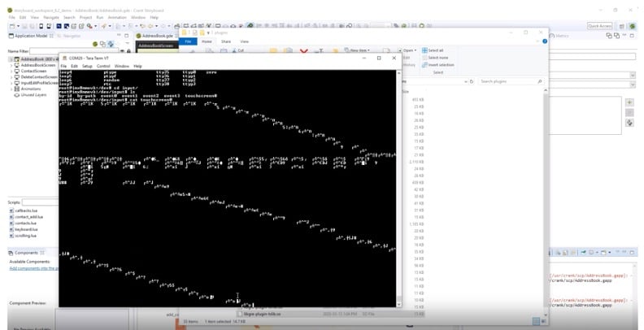644x330 pixels.
Task: Click the green Storyboard perspective icon
Action: coord(632,26)
